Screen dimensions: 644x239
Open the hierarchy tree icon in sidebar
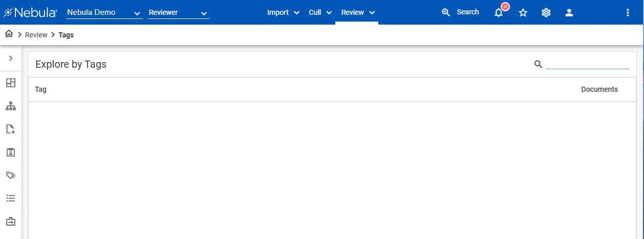click(11, 106)
